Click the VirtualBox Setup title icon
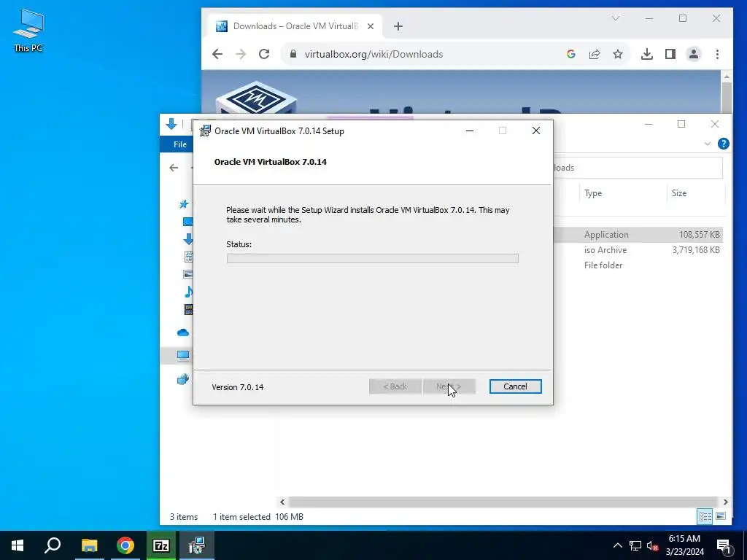The image size is (747, 560). click(205, 131)
